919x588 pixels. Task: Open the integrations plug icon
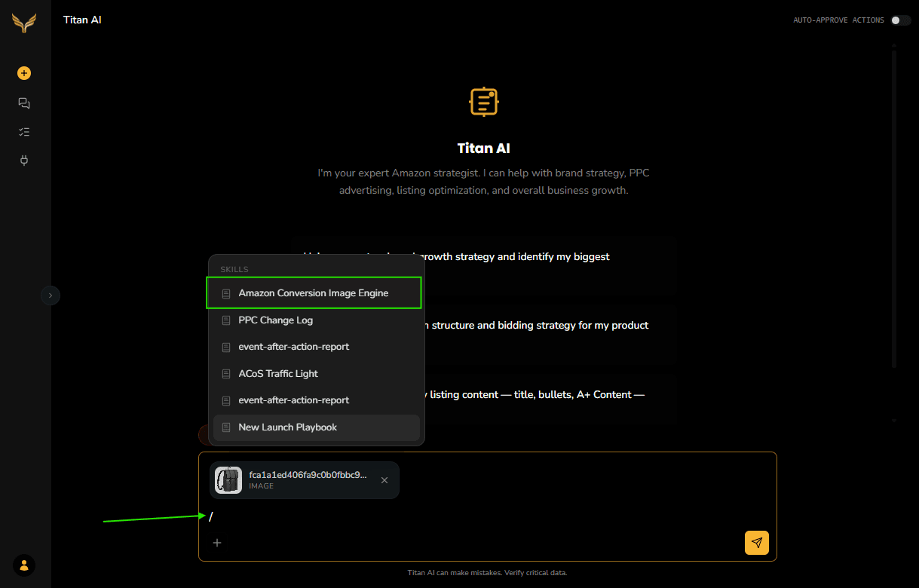coord(24,161)
